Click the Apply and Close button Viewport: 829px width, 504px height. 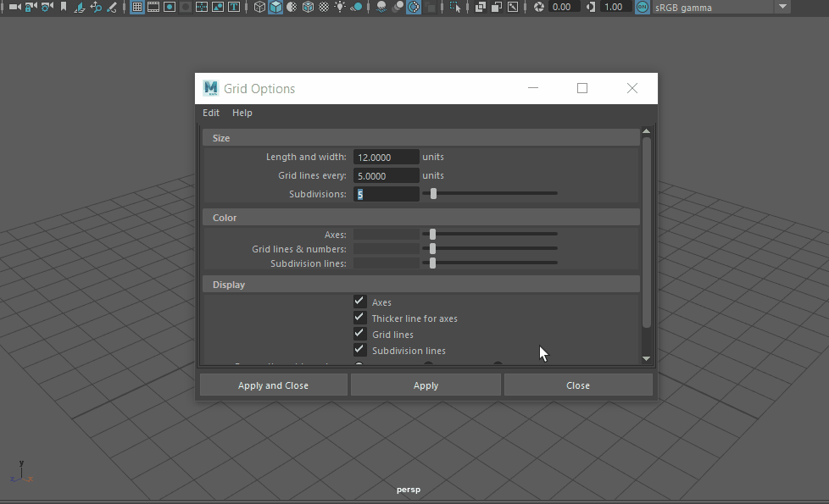click(x=273, y=385)
